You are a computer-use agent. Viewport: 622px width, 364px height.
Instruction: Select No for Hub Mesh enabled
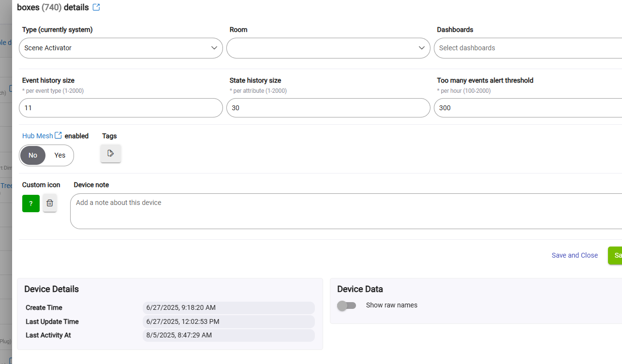click(x=33, y=155)
